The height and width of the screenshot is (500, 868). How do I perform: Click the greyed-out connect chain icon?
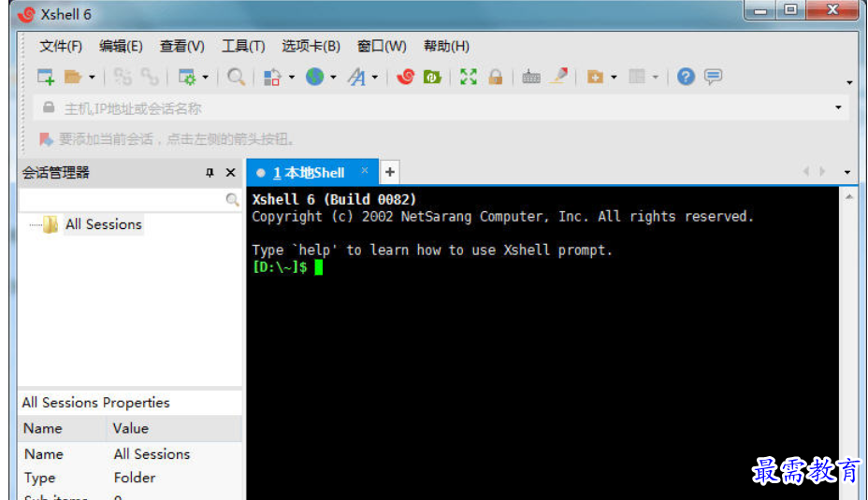click(x=123, y=77)
